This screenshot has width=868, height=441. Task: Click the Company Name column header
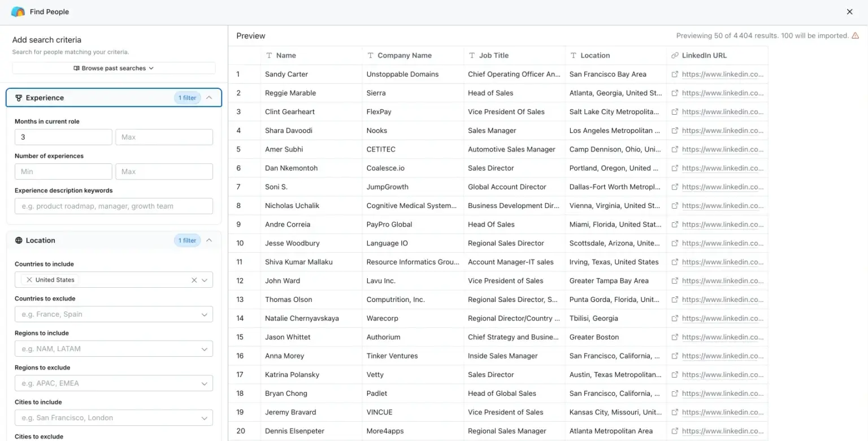point(413,55)
